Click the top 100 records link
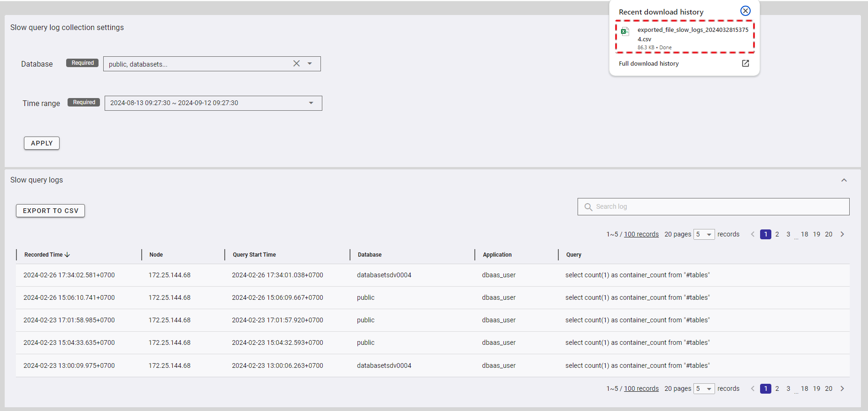 coord(641,234)
